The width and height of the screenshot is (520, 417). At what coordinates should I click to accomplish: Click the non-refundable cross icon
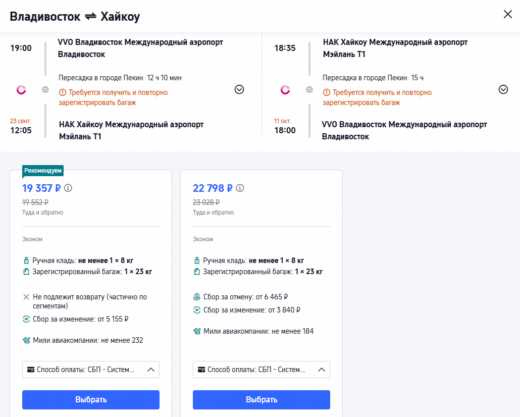point(26,297)
